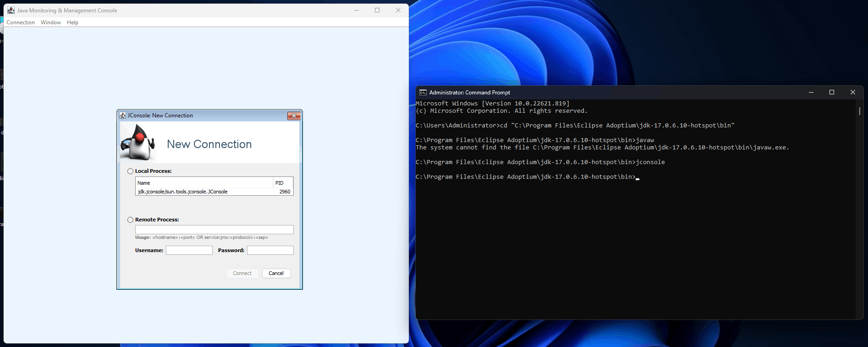
Task: Maximize the Java Monitoring & Management Console
Action: coord(377,10)
